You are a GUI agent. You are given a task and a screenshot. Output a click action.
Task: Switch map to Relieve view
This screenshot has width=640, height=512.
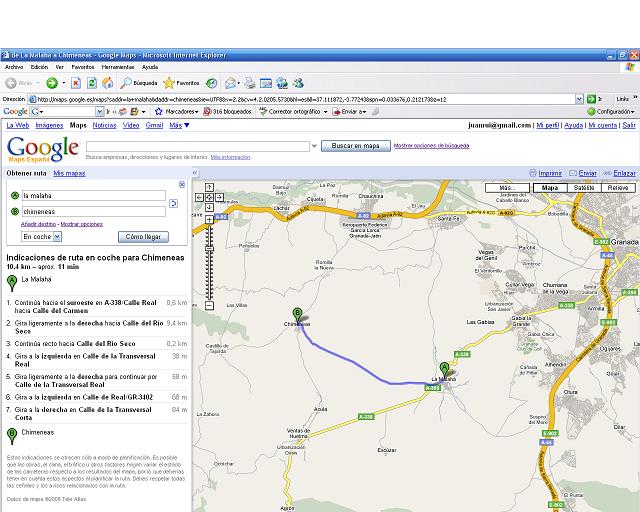coord(618,188)
